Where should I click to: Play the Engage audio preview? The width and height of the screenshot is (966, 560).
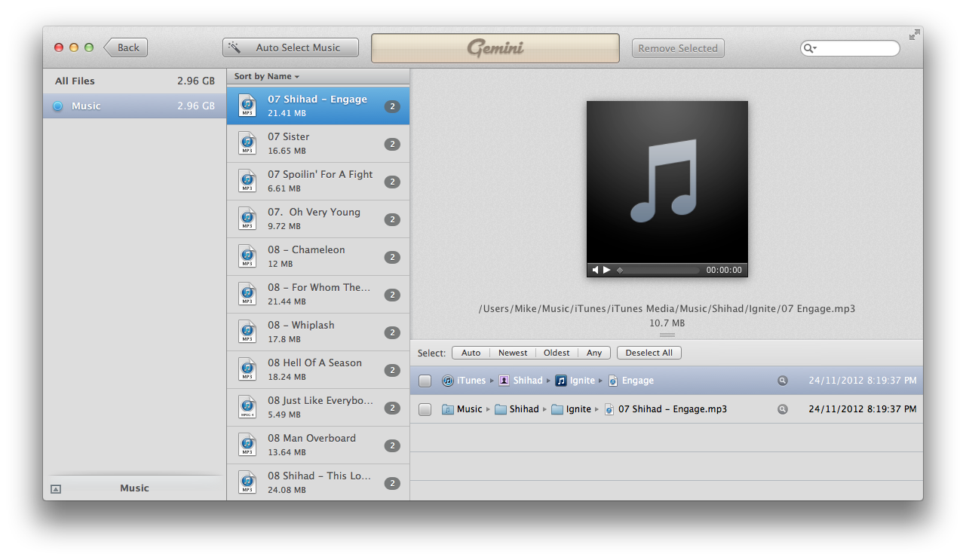coord(607,270)
